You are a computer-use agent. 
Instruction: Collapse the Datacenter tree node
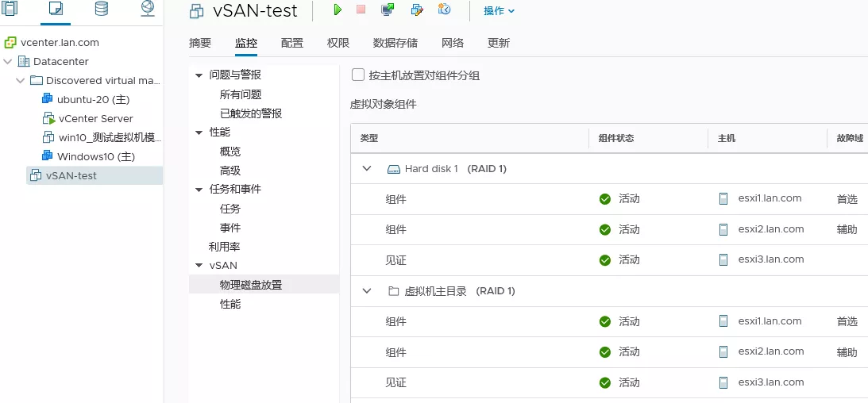[x=8, y=62]
